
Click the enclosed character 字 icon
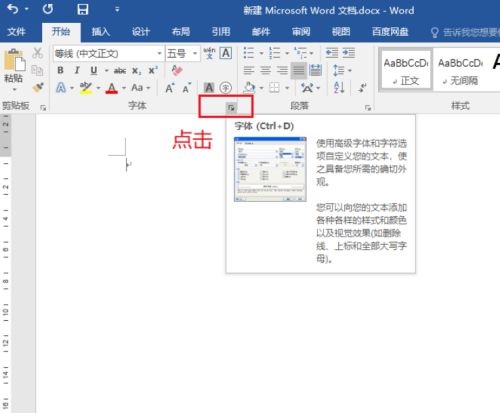[x=226, y=88]
